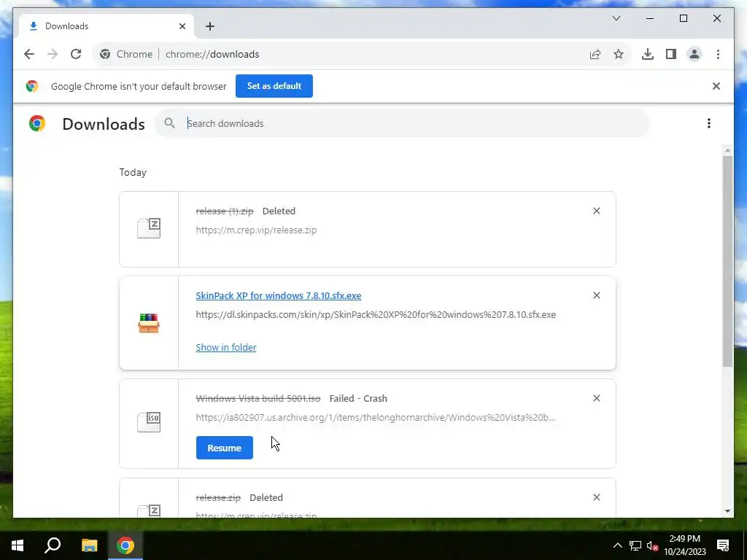Click the Chrome logo beside Downloads title
The height and width of the screenshot is (560, 747).
click(37, 123)
